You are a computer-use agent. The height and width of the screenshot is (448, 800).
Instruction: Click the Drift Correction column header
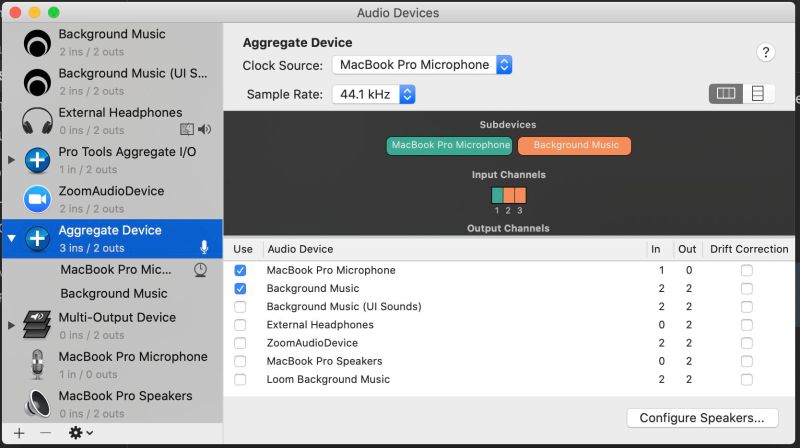pyautogui.click(x=749, y=249)
